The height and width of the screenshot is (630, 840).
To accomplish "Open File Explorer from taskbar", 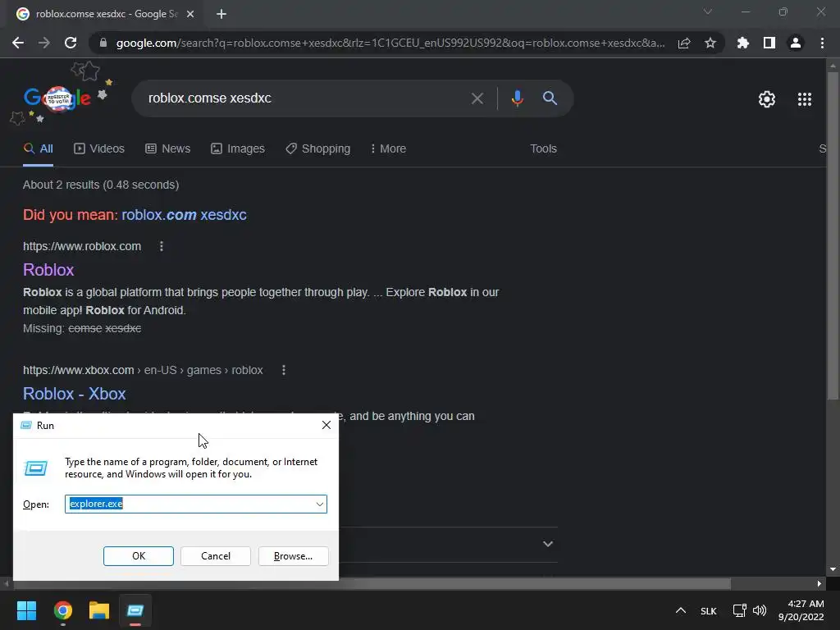I will click(x=99, y=610).
